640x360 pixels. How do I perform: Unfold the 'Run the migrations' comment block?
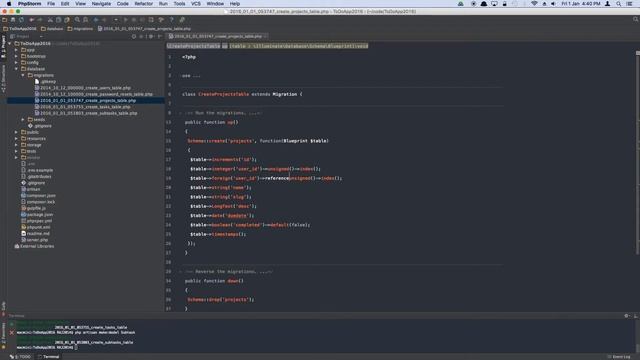pyautogui.click(x=180, y=113)
